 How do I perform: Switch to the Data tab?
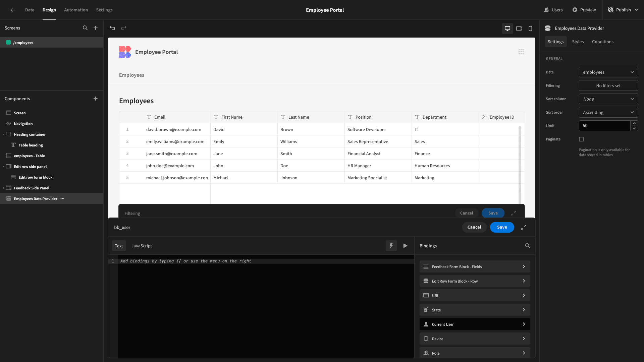[30, 10]
